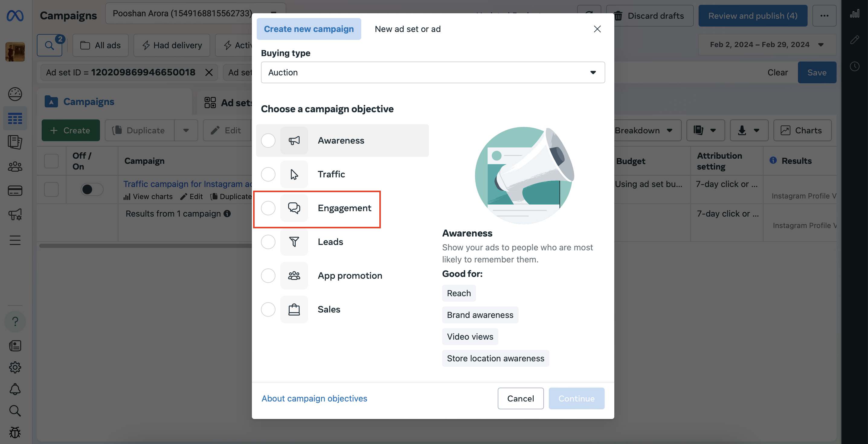The width and height of the screenshot is (868, 444).
Task: Select the Sales objective radio button
Action: point(268,309)
